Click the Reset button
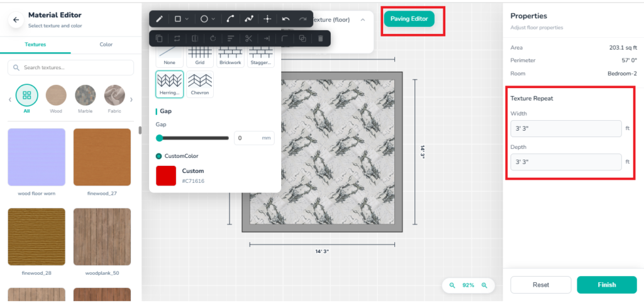The height and width of the screenshot is (303, 644). click(540, 285)
